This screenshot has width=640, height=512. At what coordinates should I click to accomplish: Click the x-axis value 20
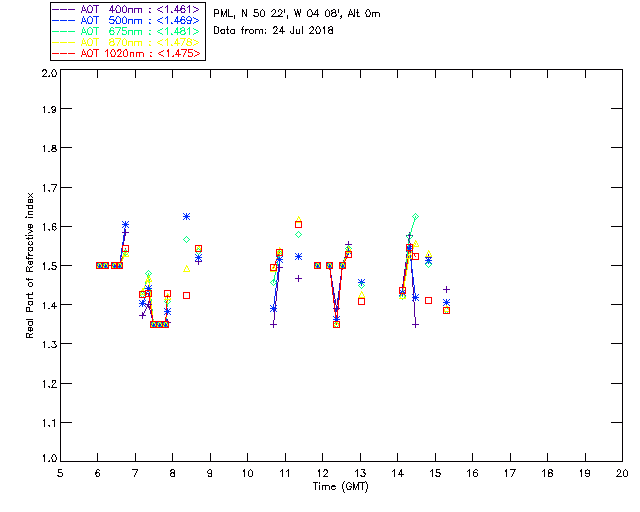pos(622,473)
